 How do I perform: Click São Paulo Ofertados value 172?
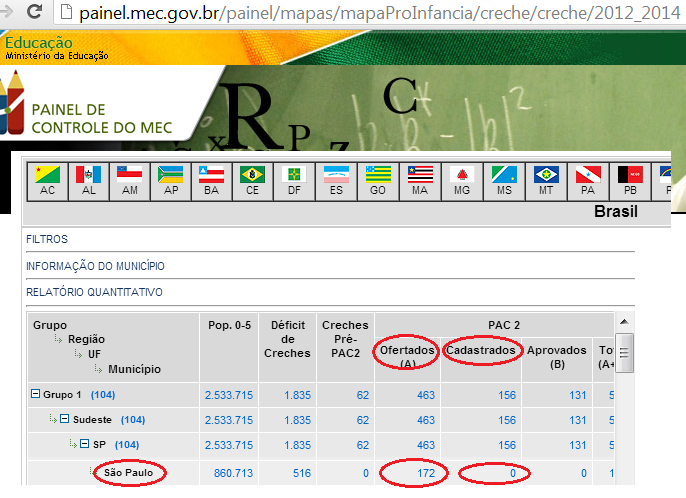pyautogui.click(x=426, y=473)
